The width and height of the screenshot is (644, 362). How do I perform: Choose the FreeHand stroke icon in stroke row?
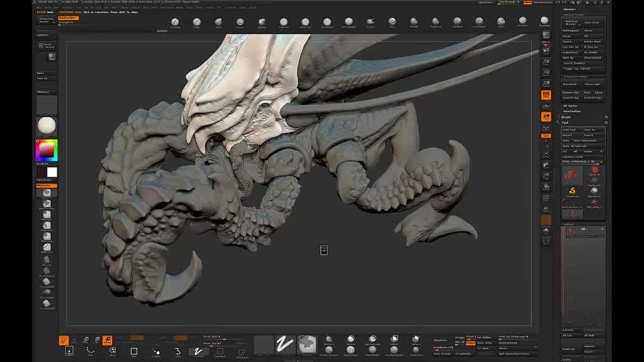198,352
